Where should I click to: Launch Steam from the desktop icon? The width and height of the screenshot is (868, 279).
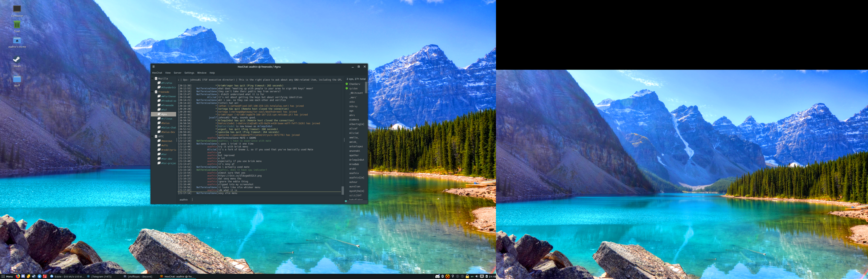click(17, 61)
